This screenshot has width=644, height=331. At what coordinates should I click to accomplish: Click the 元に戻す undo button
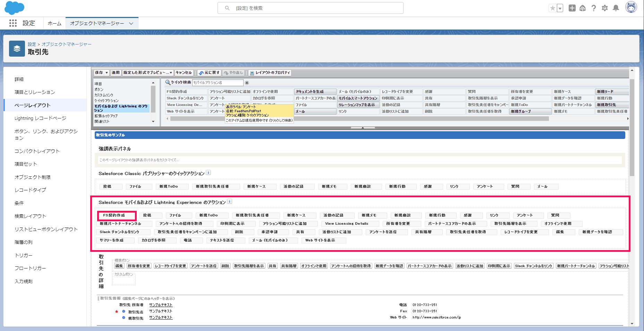209,73
